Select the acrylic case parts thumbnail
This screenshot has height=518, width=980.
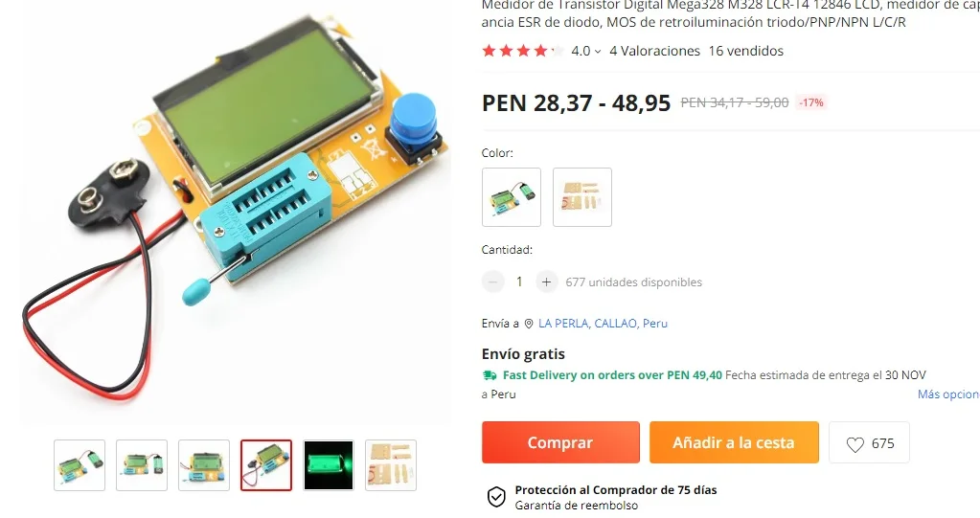391,465
